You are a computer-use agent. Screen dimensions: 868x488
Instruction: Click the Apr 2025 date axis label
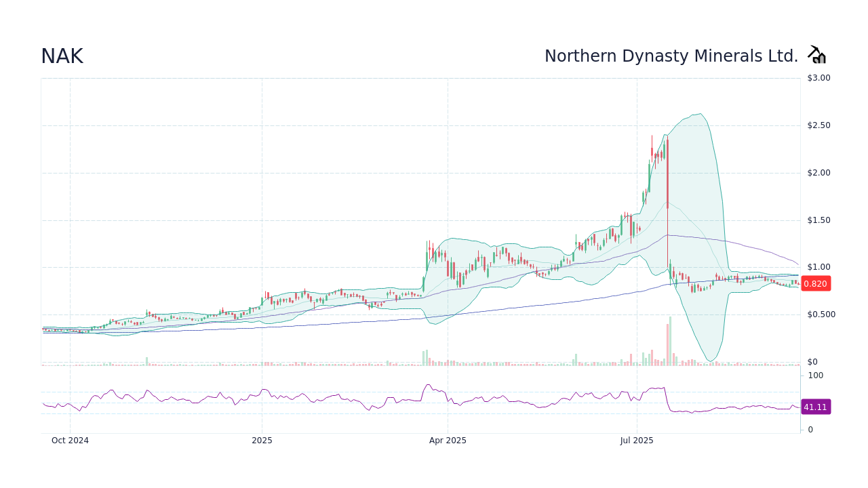click(448, 441)
